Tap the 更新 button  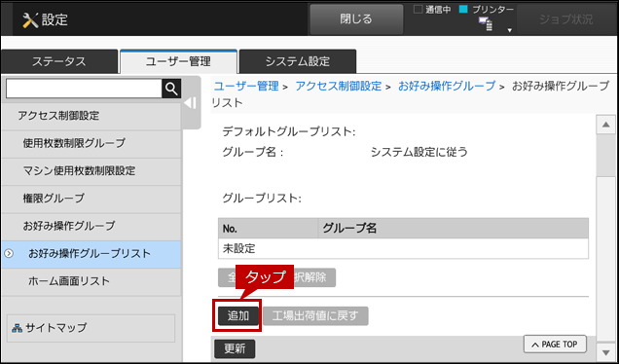[235, 348]
